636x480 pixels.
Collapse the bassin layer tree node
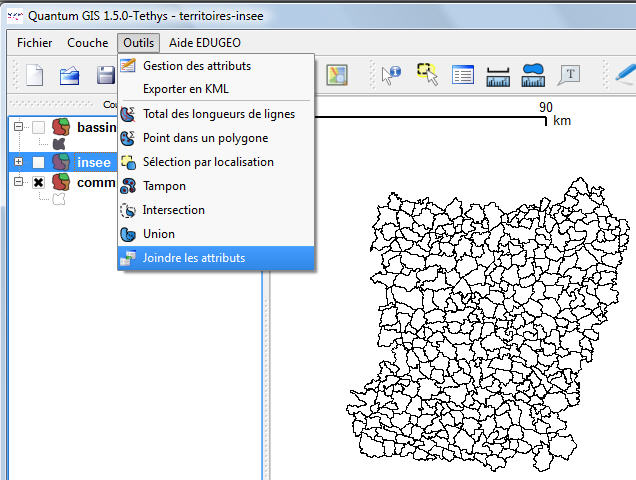click(x=18, y=128)
